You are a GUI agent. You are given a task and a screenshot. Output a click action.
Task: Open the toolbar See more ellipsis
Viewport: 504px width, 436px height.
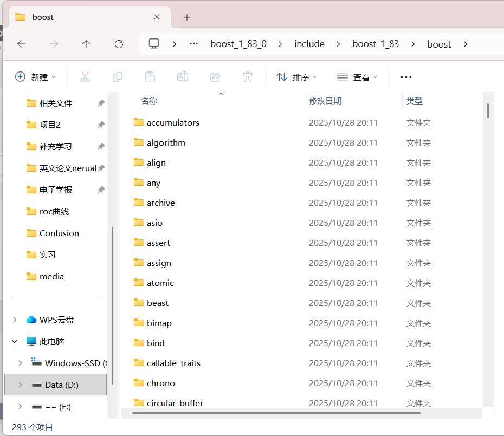406,77
